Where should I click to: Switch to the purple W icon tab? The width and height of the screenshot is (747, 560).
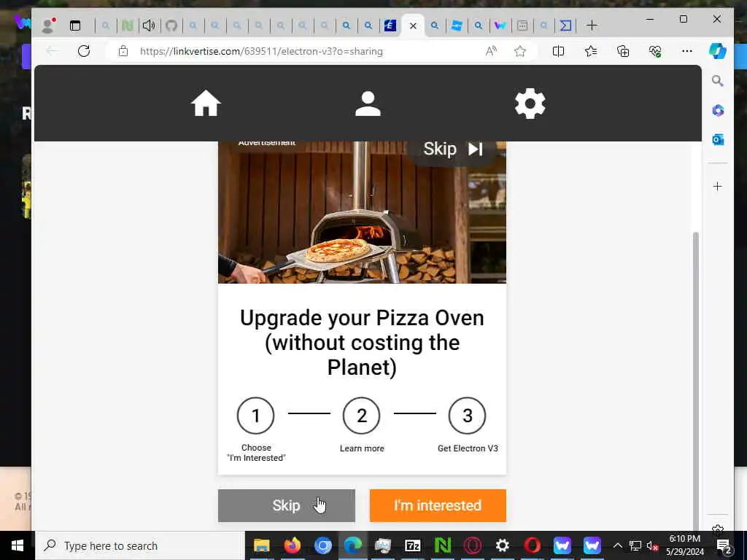(x=500, y=26)
